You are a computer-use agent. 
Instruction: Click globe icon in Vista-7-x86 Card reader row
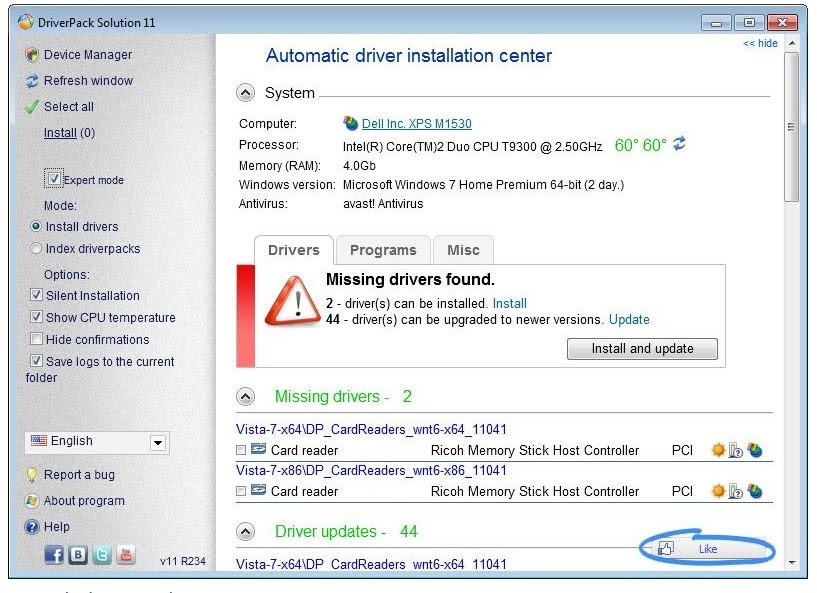pos(754,491)
